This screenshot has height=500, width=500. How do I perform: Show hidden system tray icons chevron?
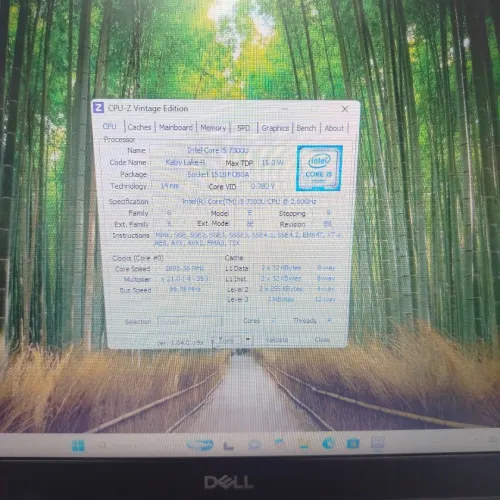coord(477,440)
